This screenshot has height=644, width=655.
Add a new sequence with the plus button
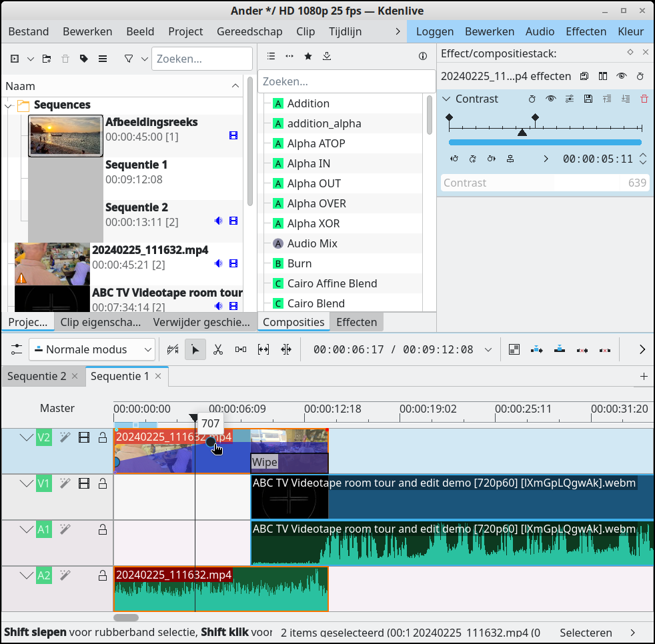pyautogui.click(x=644, y=376)
